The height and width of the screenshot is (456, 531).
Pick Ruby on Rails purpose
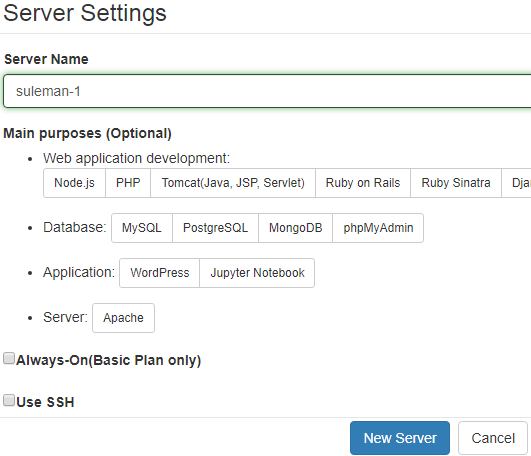(363, 183)
